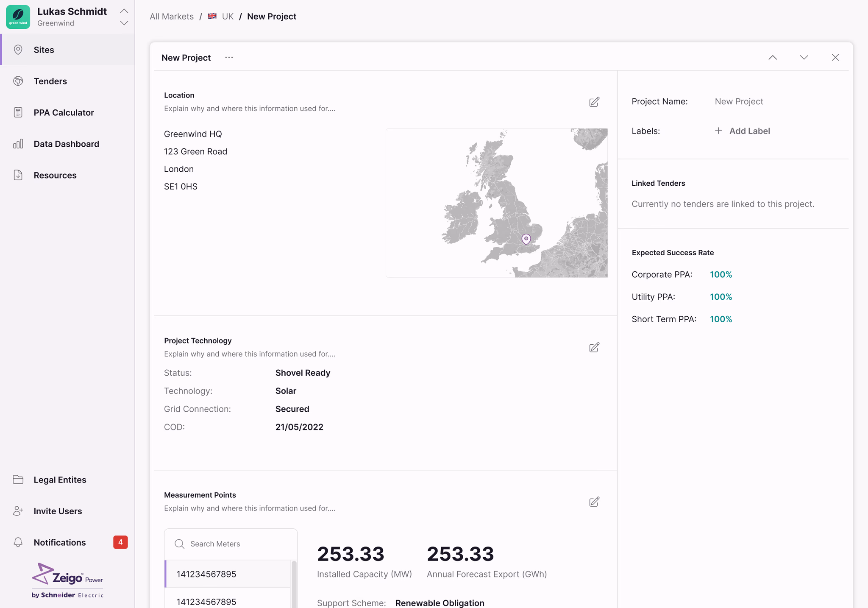Close the New Project panel
The height and width of the screenshot is (608, 868).
[x=835, y=57]
